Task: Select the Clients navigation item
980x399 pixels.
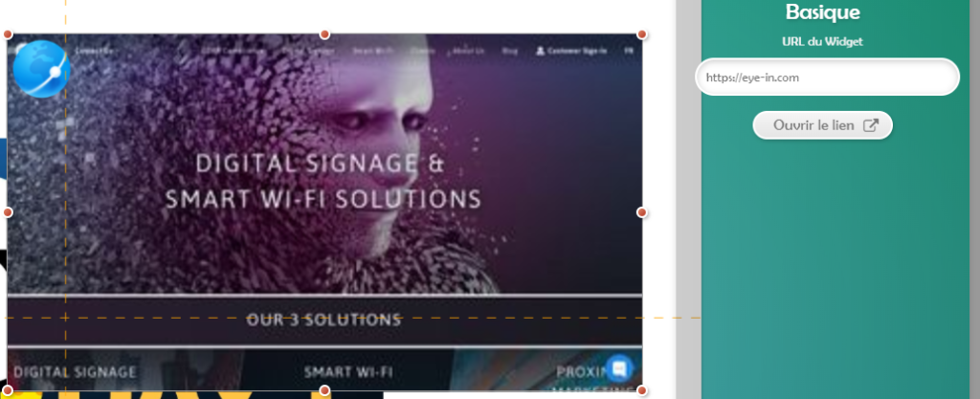Action: (422, 52)
